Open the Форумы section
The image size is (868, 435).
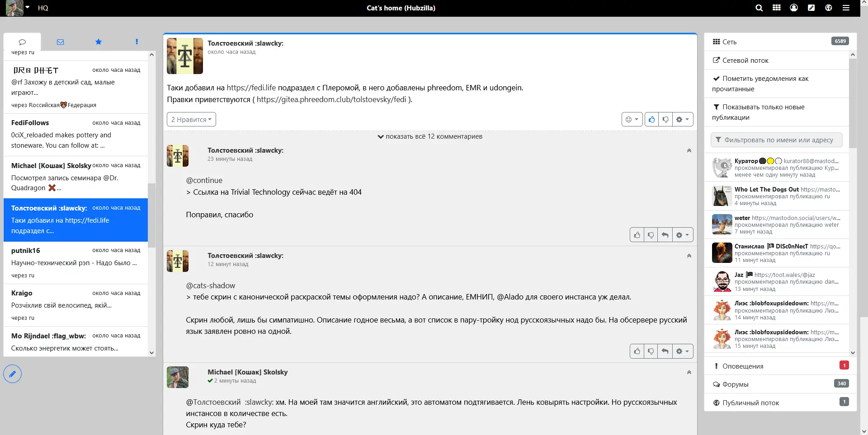[780, 384]
